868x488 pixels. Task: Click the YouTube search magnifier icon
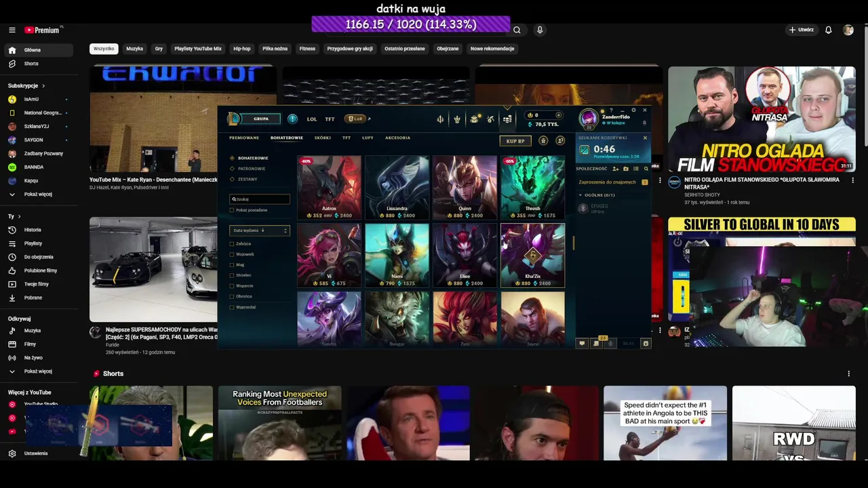[x=517, y=30]
